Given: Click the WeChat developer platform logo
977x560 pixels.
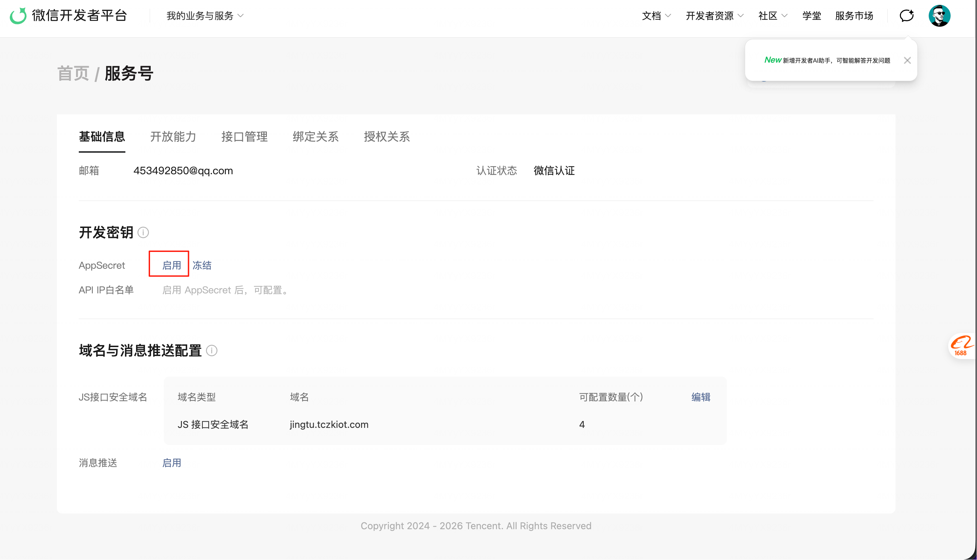Looking at the screenshot, I should (18, 16).
